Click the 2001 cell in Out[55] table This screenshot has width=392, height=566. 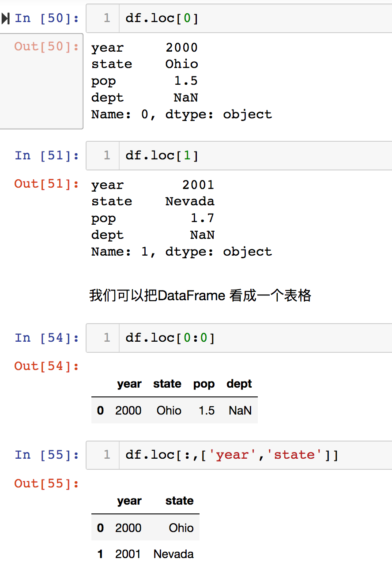click(x=128, y=554)
